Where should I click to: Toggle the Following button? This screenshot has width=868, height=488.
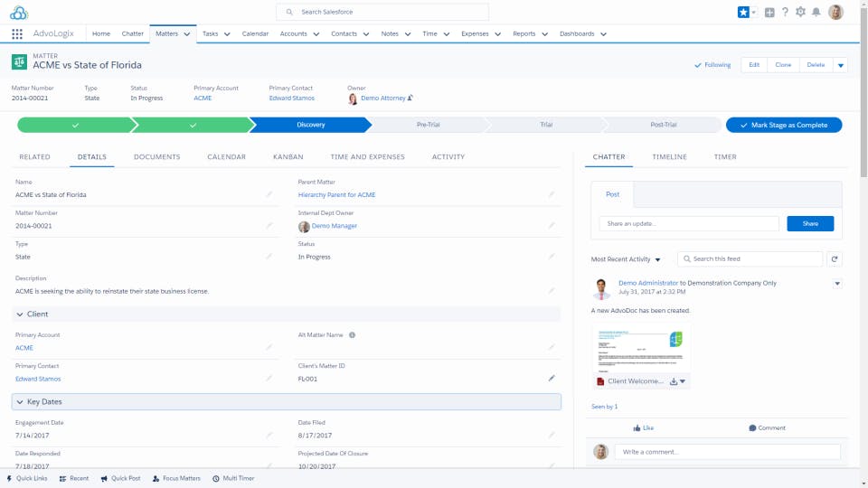[x=712, y=65]
